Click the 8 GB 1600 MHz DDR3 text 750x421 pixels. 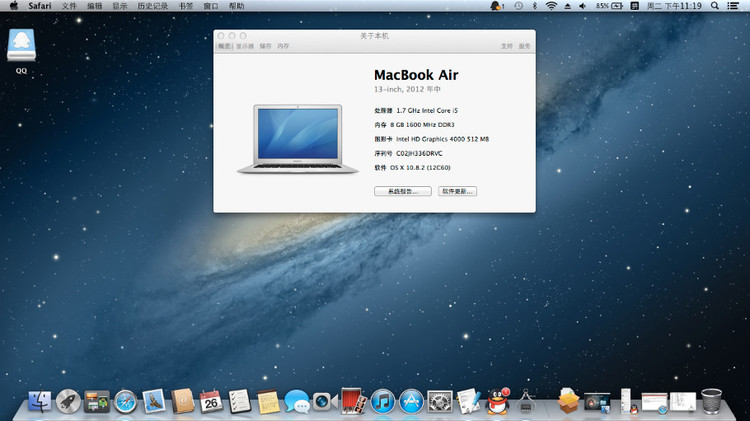click(x=422, y=125)
